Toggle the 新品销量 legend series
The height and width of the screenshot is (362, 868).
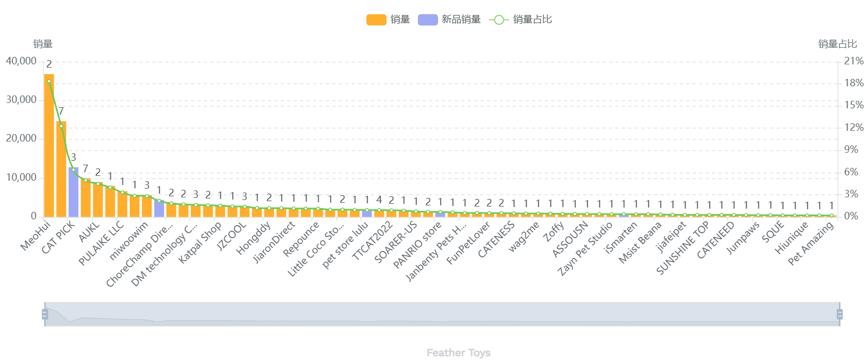click(461, 20)
